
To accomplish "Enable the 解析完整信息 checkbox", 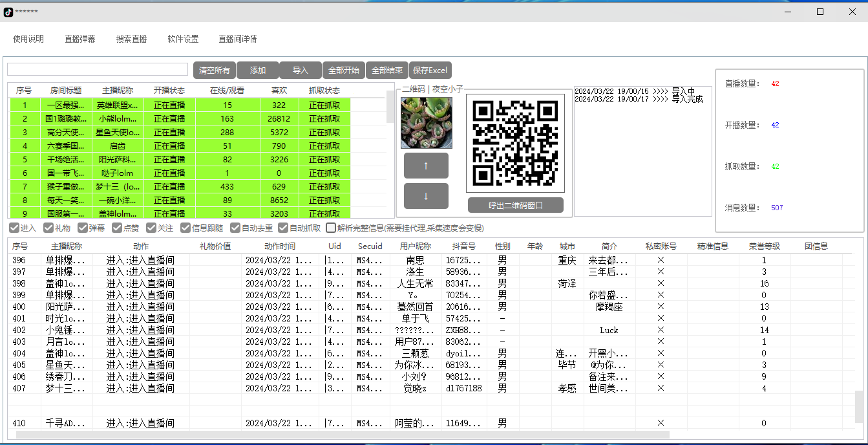I will click(331, 228).
